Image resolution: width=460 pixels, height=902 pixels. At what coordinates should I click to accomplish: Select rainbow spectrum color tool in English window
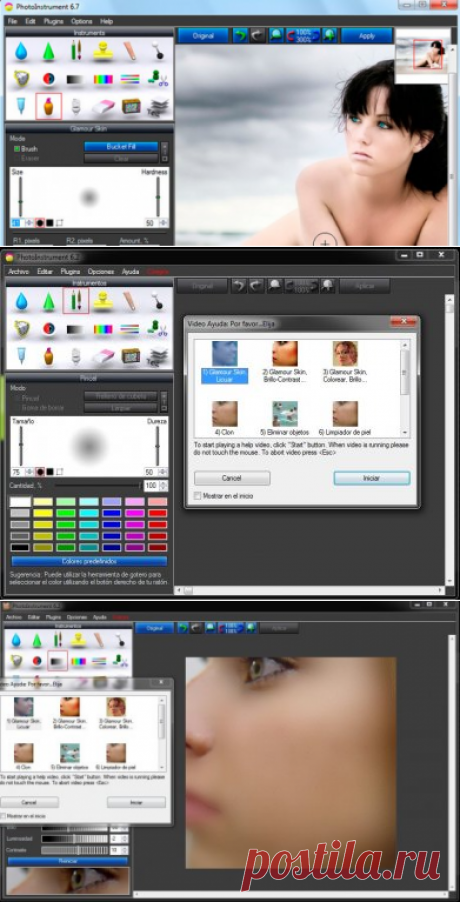pyautogui.click(x=104, y=79)
